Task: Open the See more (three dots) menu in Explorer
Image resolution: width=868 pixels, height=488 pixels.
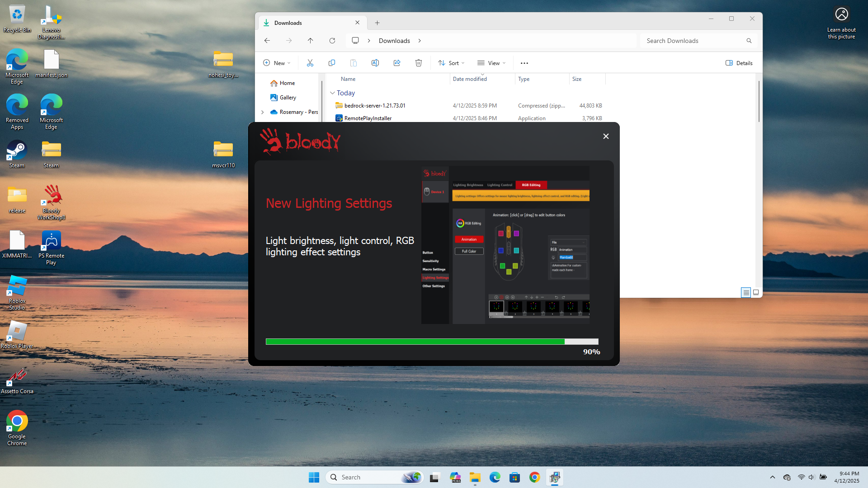Action: (x=524, y=63)
